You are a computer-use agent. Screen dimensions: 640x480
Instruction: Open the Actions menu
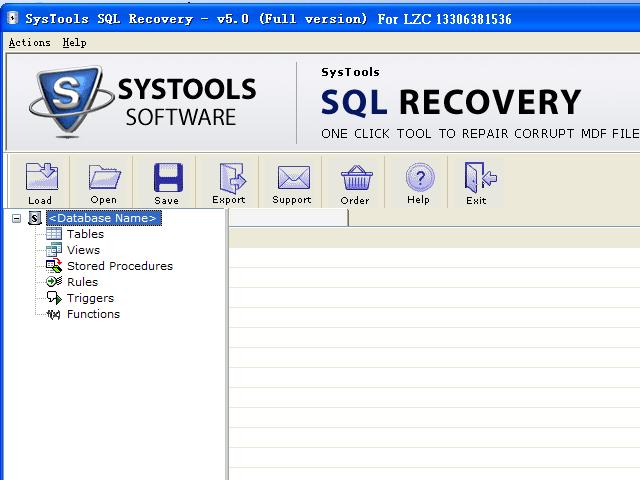(29, 42)
